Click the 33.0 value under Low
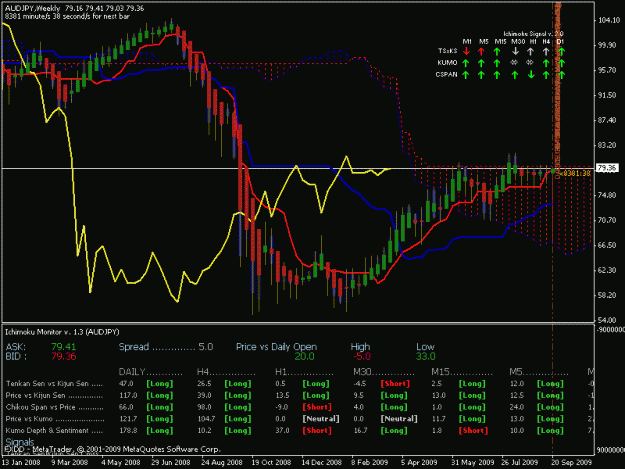Viewport: 625px width, 469px height. click(x=425, y=356)
